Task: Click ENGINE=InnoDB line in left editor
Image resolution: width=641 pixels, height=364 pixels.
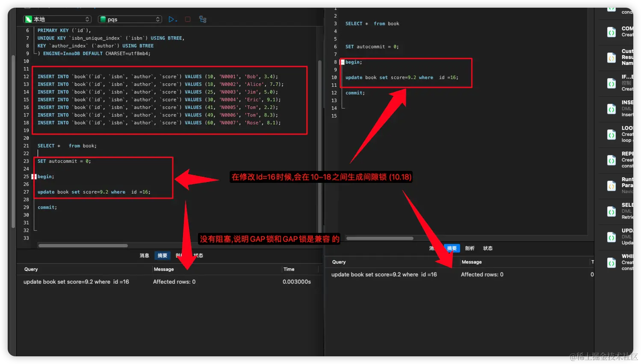Action: pos(94,53)
